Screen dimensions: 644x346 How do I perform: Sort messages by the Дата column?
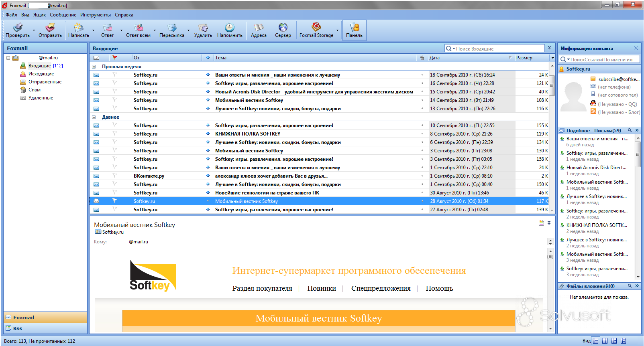(x=471, y=58)
